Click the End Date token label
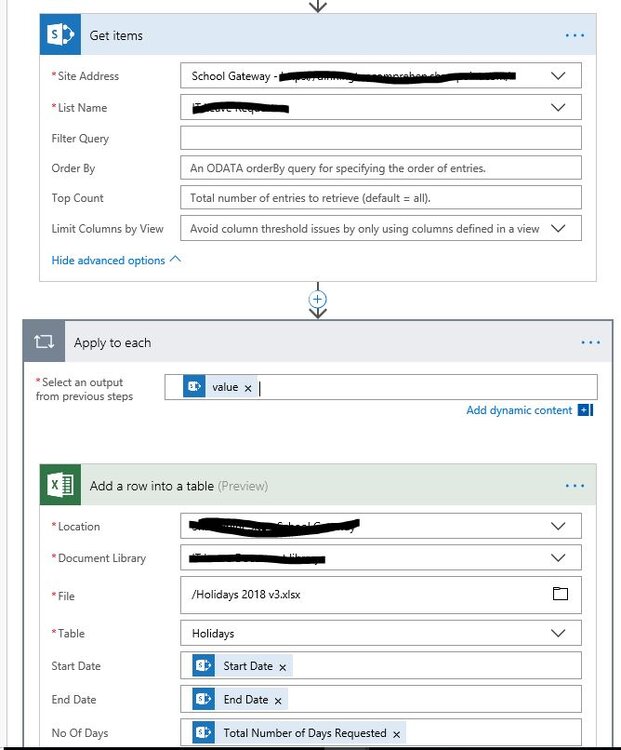 tap(246, 699)
